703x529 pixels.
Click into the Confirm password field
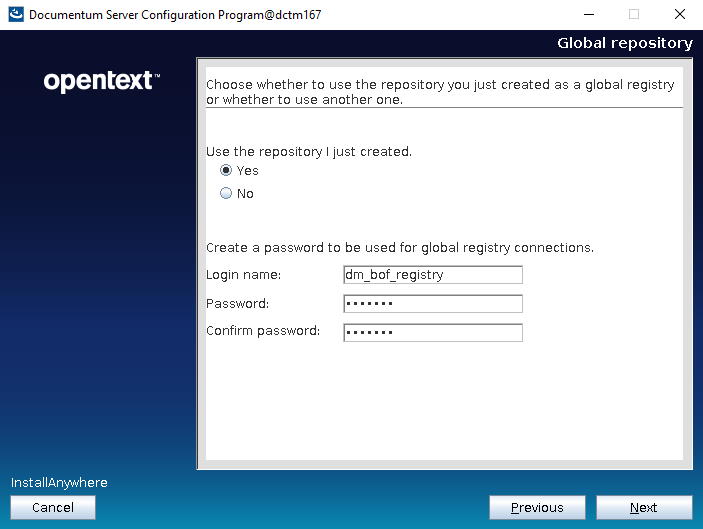pyautogui.click(x=432, y=333)
